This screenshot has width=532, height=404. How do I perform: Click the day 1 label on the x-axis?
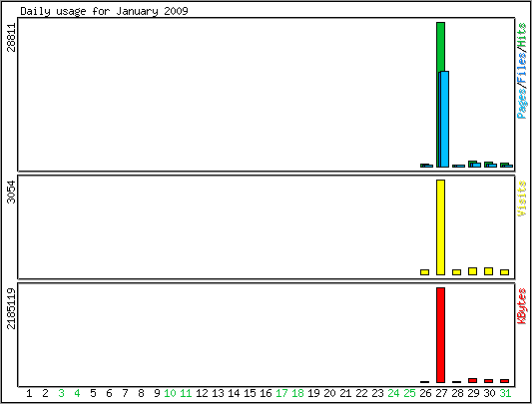29,393
